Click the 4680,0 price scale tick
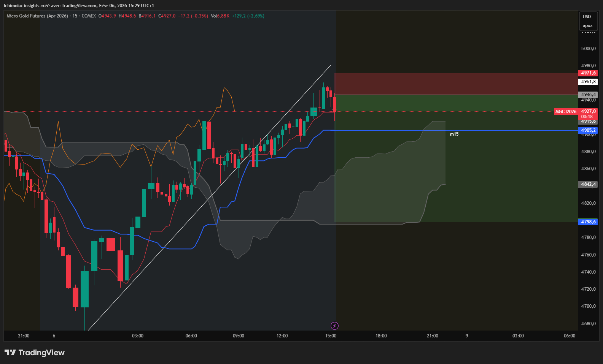The image size is (603, 364). (x=589, y=324)
